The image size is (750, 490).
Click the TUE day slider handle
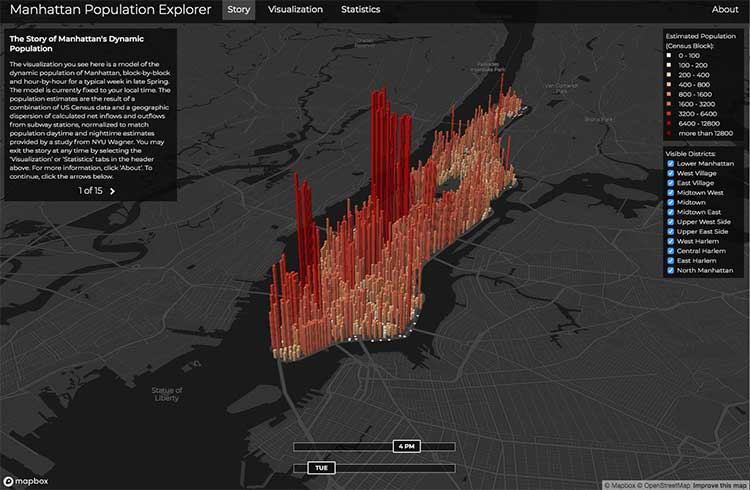point(321,468)
